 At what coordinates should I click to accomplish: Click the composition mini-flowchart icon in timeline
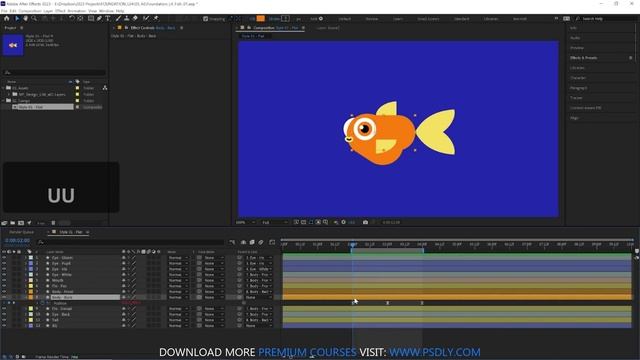(x=232, y=242)
